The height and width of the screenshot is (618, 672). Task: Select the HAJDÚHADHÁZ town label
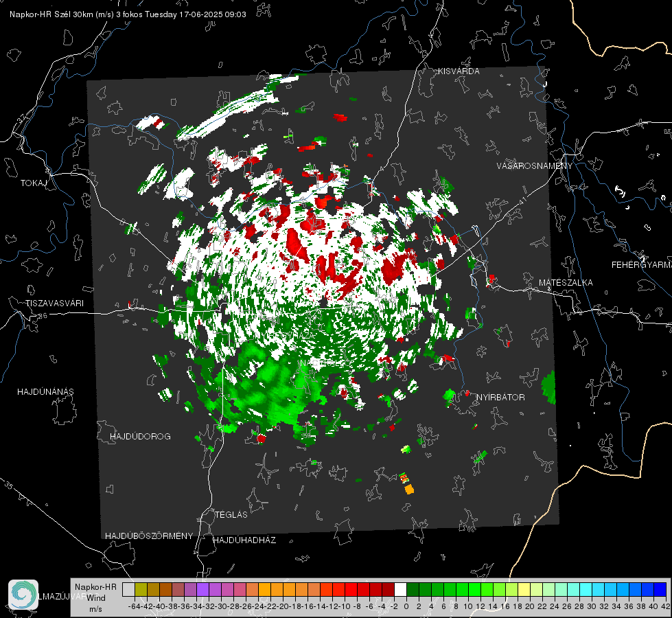(x=244, y=540)
